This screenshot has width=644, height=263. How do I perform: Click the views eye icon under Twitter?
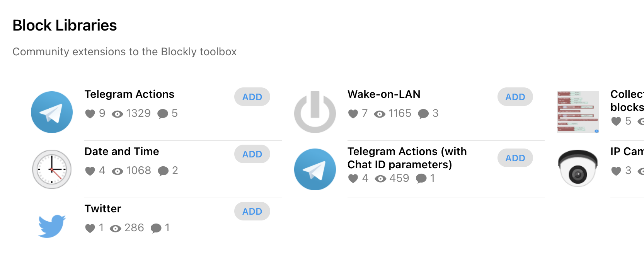(x=115, y=229)
